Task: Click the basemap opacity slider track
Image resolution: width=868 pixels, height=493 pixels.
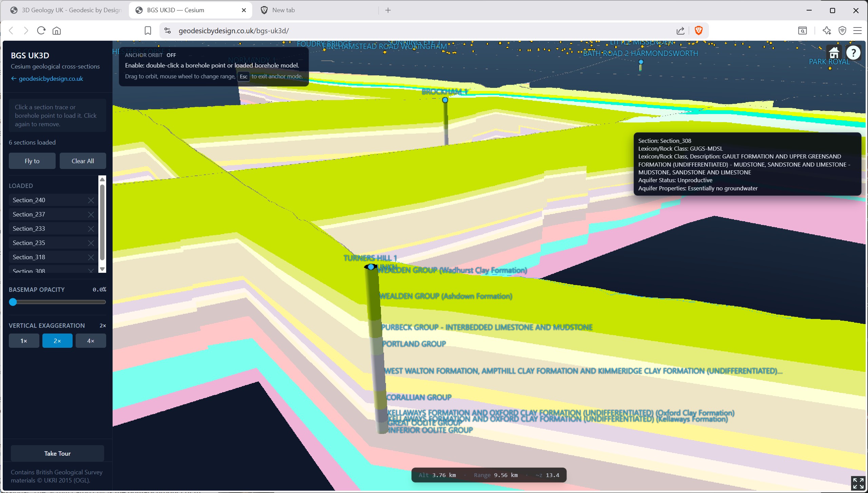Action: [57, 302]
